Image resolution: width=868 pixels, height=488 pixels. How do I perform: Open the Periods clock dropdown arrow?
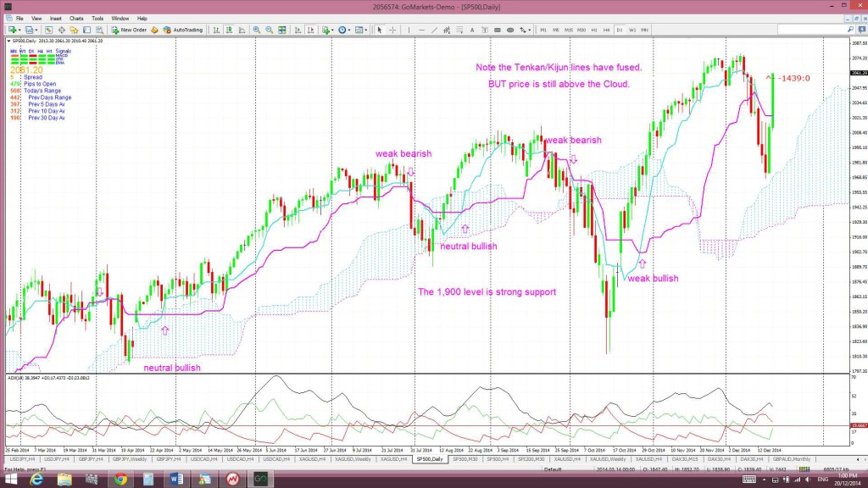coord(349,30)
